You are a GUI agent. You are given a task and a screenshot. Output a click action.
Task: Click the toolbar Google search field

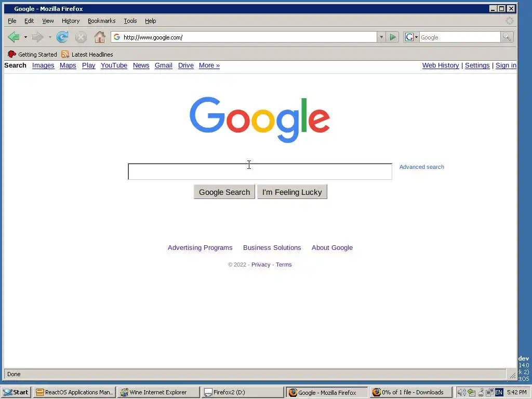(460, 37)
